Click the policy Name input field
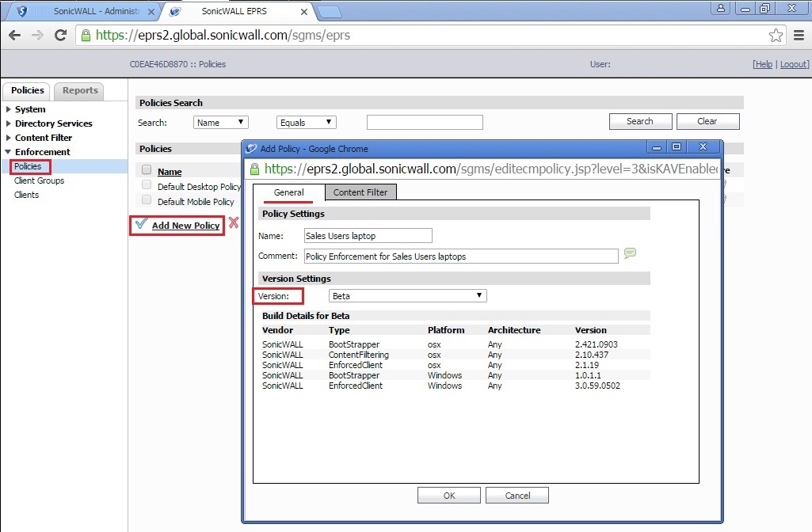This screenshot has height=532, width=812. coord(368,235)
